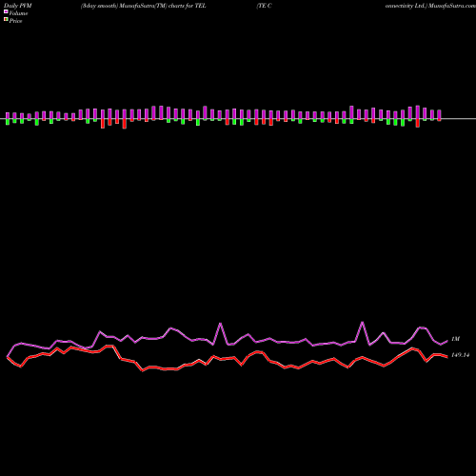The image size is (476, 476).
Task: Click the 'MunafaSutra.com' text at top right
Action: coord(452,6)
